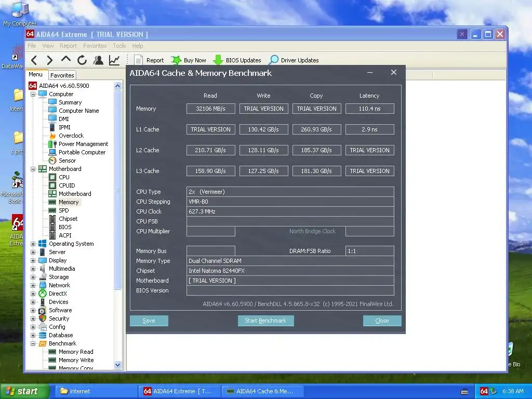Switch to AIDA64 Extreme taskbar button
Screen dimensions: 532x399
pyautogui.click(x=179, y=392)
